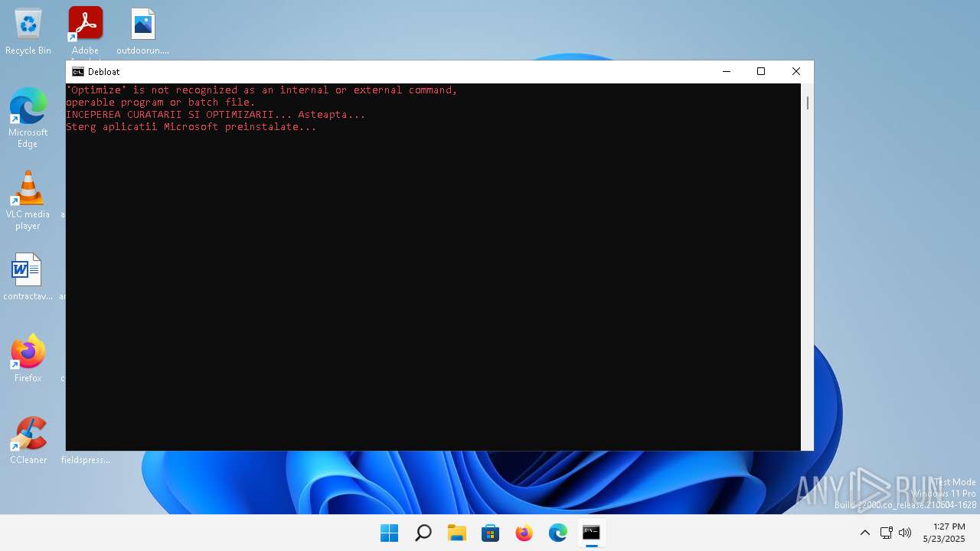Click the Debloat console vertical scrollbar thumb
The height and width of the screenshot is (551, 980).
(x=807, y=102)
